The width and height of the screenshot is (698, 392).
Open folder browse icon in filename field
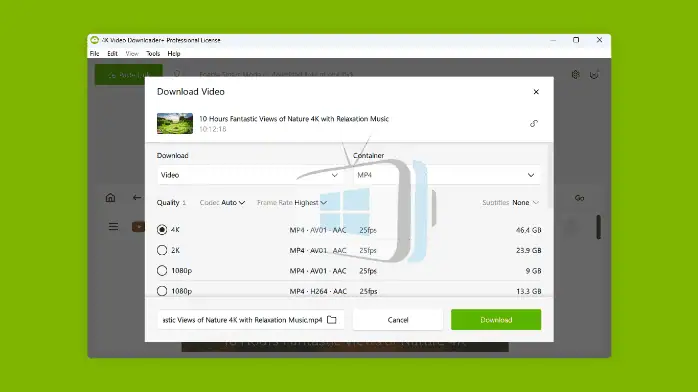pyautogui.click(x=332, y=320)
